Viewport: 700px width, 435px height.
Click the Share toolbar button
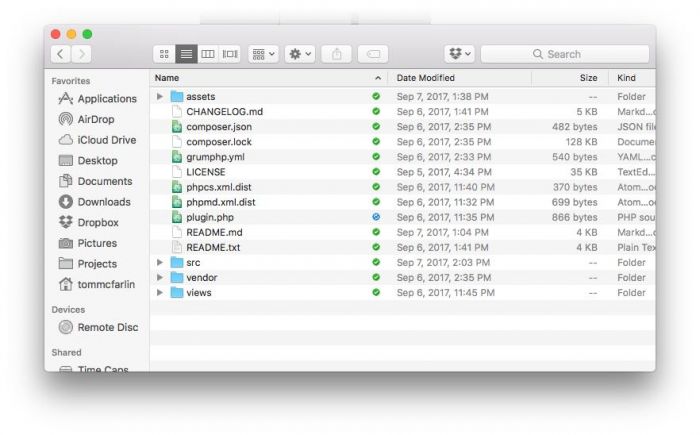point(337,54)
